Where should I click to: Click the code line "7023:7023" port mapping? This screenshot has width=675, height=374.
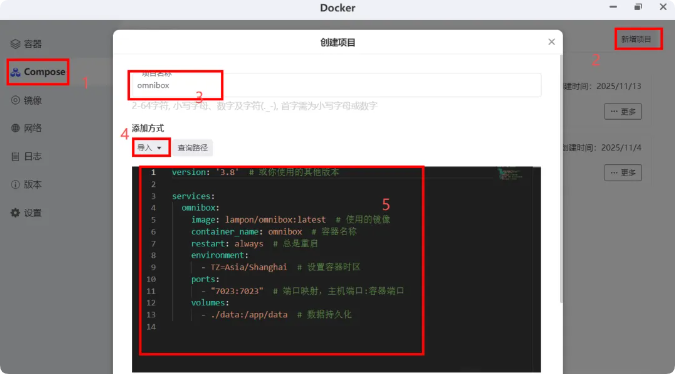tap(303, 291)
